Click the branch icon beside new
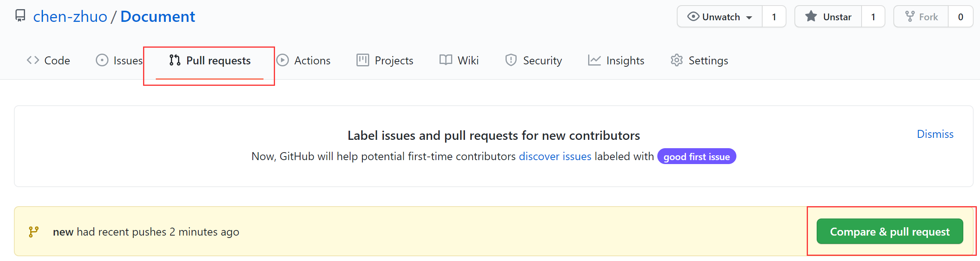980x261 pixels. (x=34, y=232)
